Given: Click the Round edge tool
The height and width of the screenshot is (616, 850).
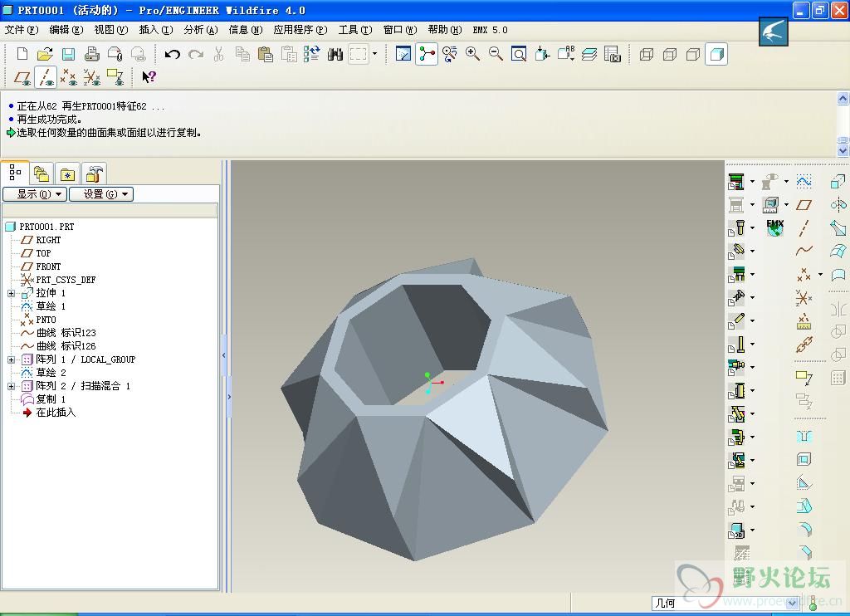Looking at the screenshot, I should pyautogui.click(x=805, y=529).
